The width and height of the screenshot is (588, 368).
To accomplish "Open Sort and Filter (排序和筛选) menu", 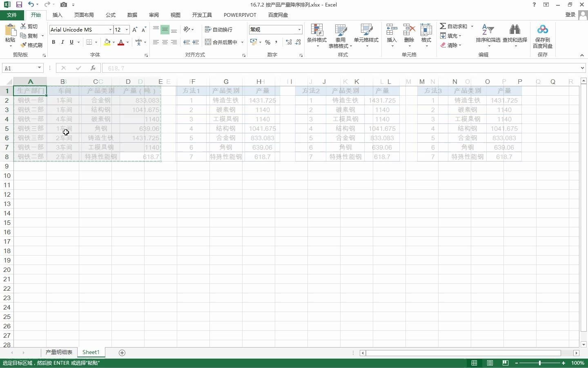I will click(488, 36).
